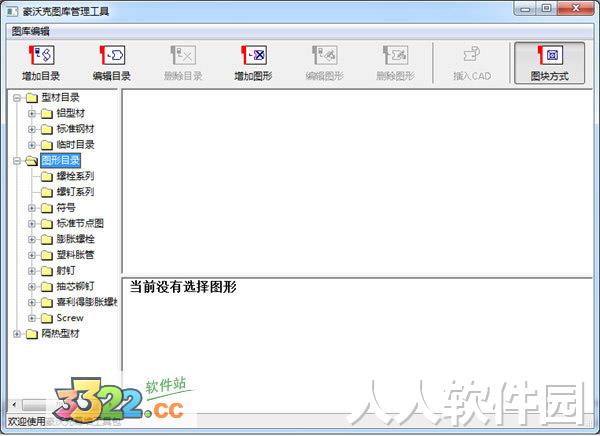Select the Screw tree item
Viewport: 600px width, 436px height.
click(x=70, y=318)
